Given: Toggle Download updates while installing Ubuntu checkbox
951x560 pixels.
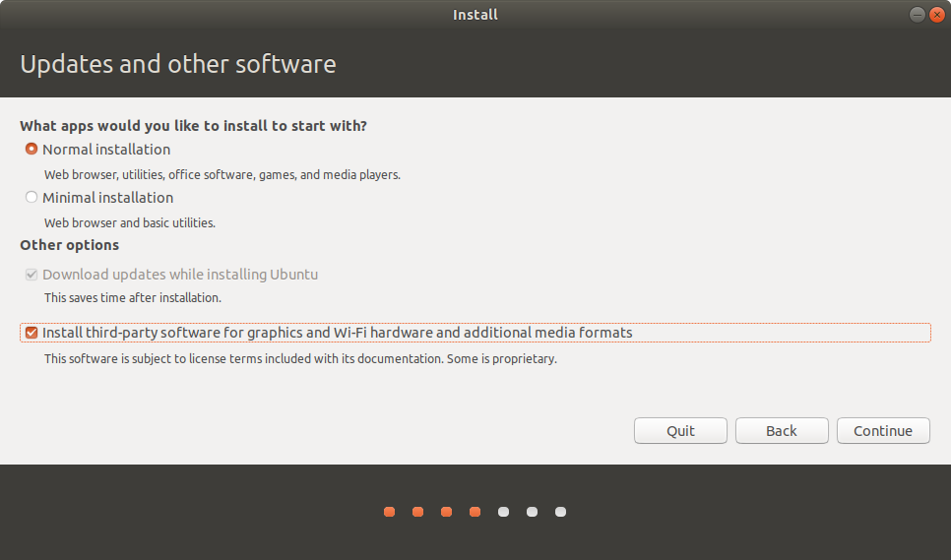Looking at the screenshot, I should (31, 275).
